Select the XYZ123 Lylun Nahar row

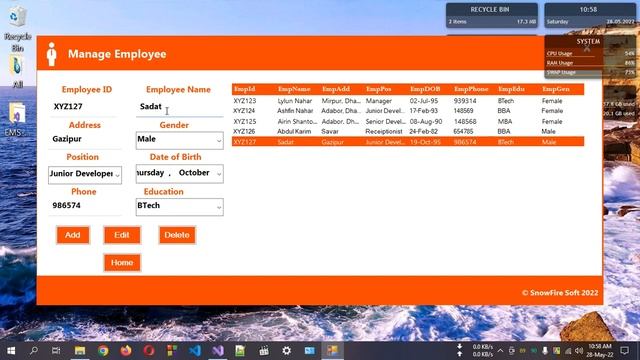(x=408, y=101)
